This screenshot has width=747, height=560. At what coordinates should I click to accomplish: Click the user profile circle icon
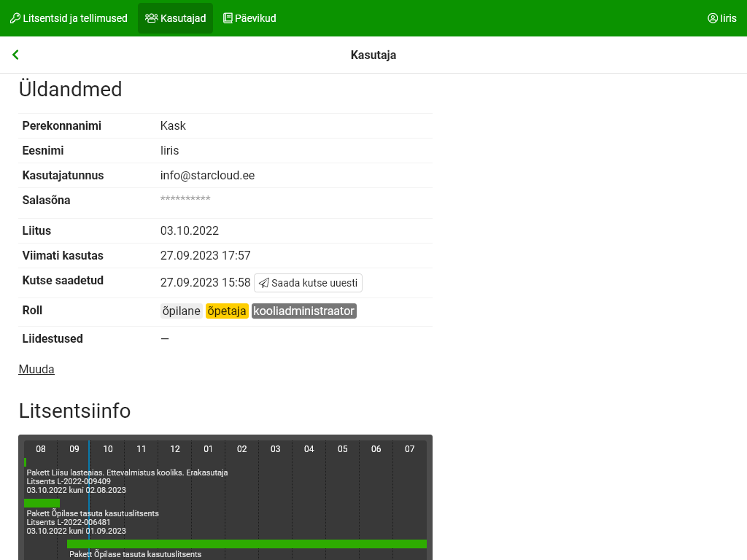(713, 18)
